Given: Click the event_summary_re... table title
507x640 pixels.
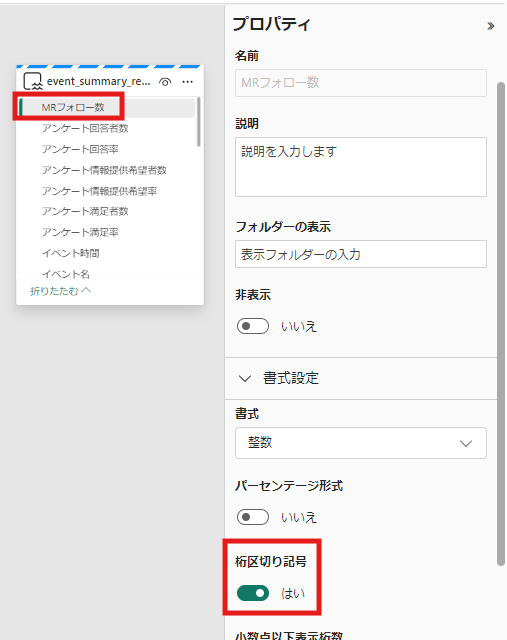Looking at the screenshot, I should click(x=98, y=81).
